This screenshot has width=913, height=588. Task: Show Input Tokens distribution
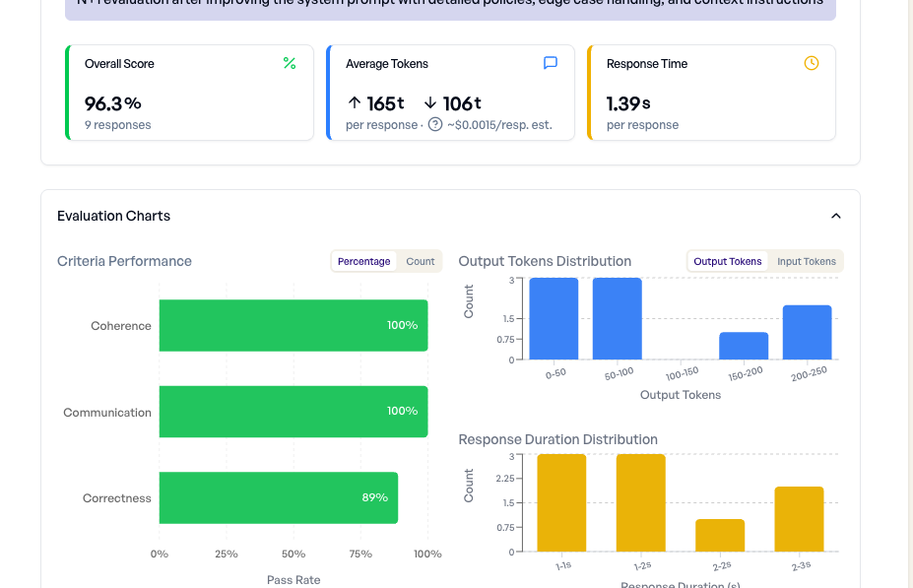point(807,261)
